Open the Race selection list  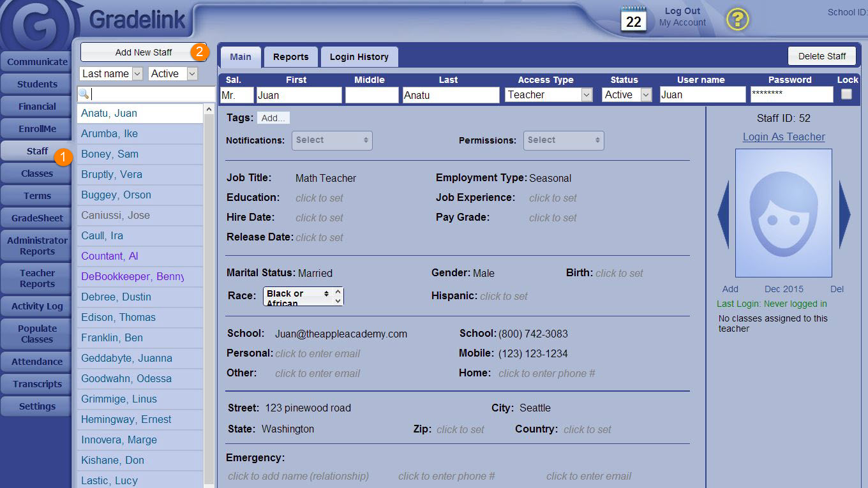pos(303,297)
